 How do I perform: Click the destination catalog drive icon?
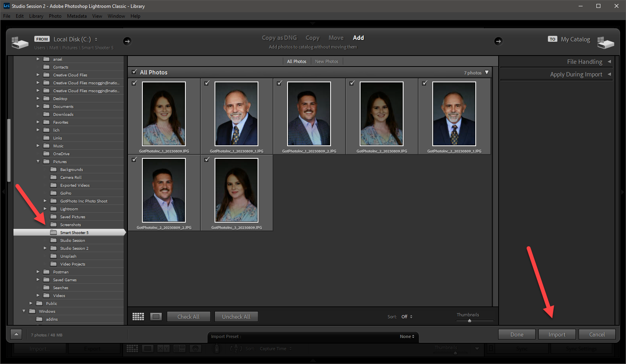pos(605,42)
